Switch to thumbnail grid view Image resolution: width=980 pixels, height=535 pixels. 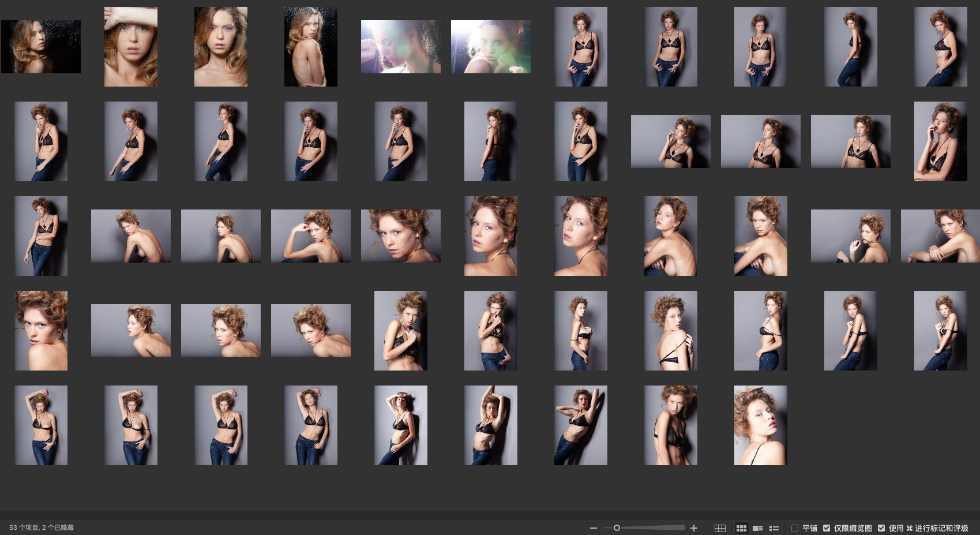tap(741, 528)
